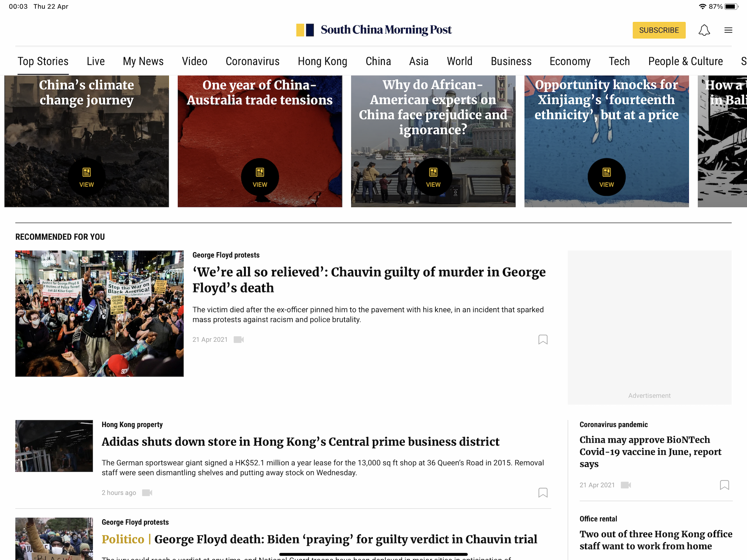Viewport: 747px width, 560px height.
Task: Open Adidas shuts down store headline
Action: [300, 442]
